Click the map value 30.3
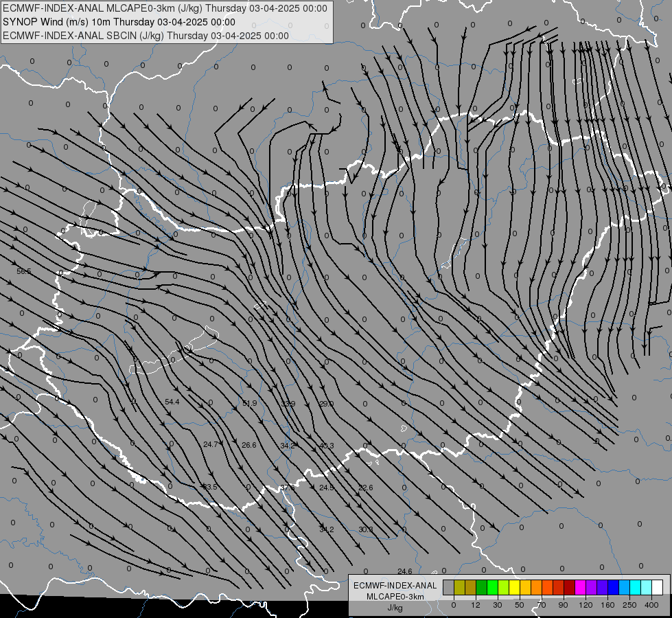 (366, 529)
